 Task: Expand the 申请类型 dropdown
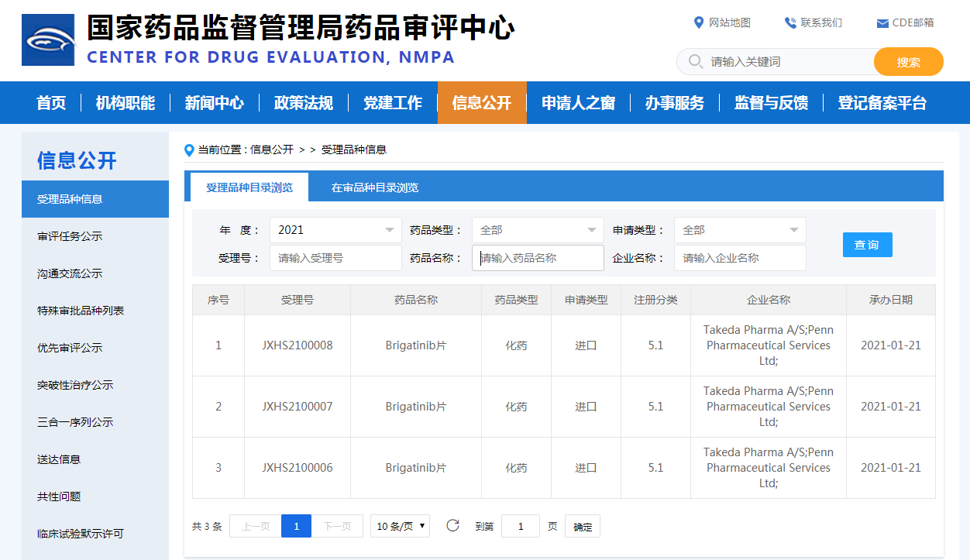[740, 230]
